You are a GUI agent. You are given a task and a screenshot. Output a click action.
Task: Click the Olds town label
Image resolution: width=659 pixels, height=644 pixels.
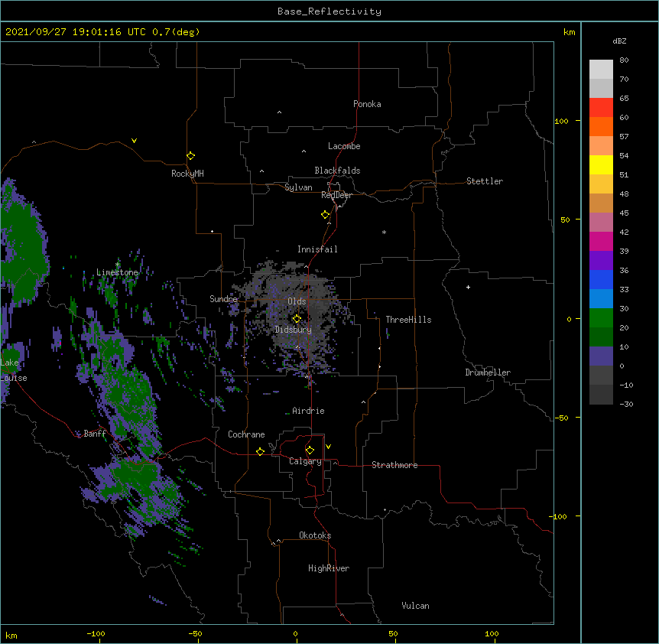pyautogui.click(x=297, y=301)
